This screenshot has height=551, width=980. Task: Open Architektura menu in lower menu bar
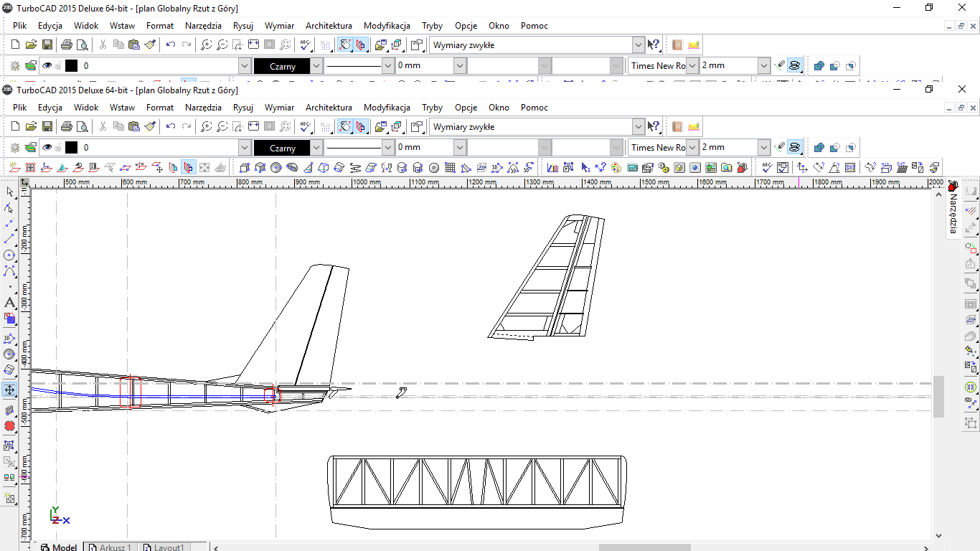click(329, 108)
